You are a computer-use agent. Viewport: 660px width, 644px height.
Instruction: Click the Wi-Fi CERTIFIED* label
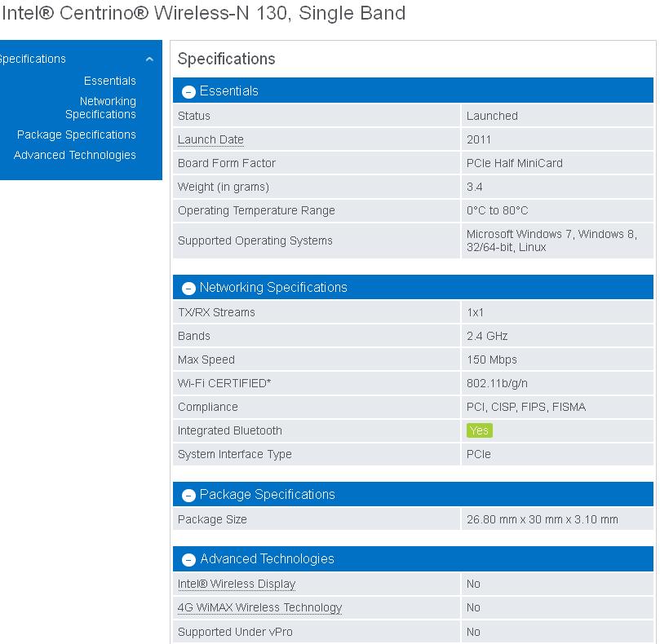(x=224, y=383)
